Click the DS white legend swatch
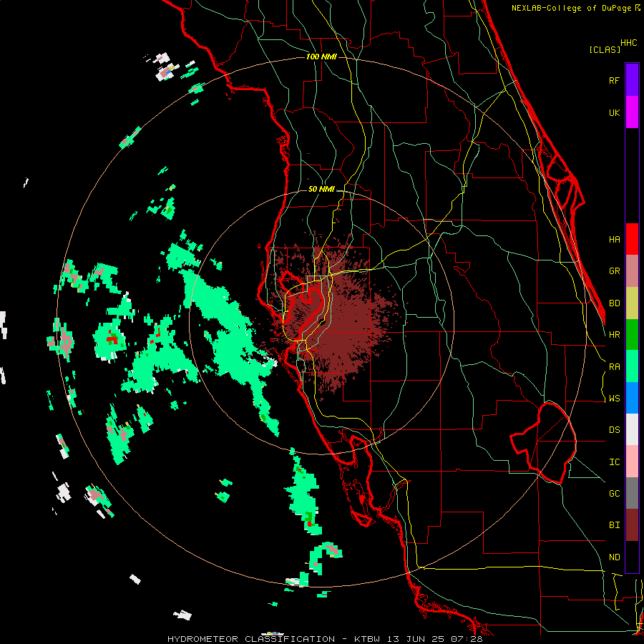 632,429
